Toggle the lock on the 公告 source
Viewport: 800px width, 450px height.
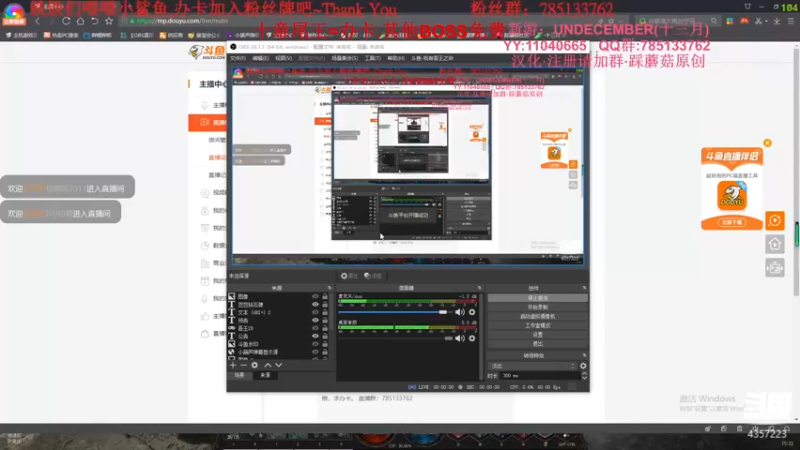(x=325, y=336)
